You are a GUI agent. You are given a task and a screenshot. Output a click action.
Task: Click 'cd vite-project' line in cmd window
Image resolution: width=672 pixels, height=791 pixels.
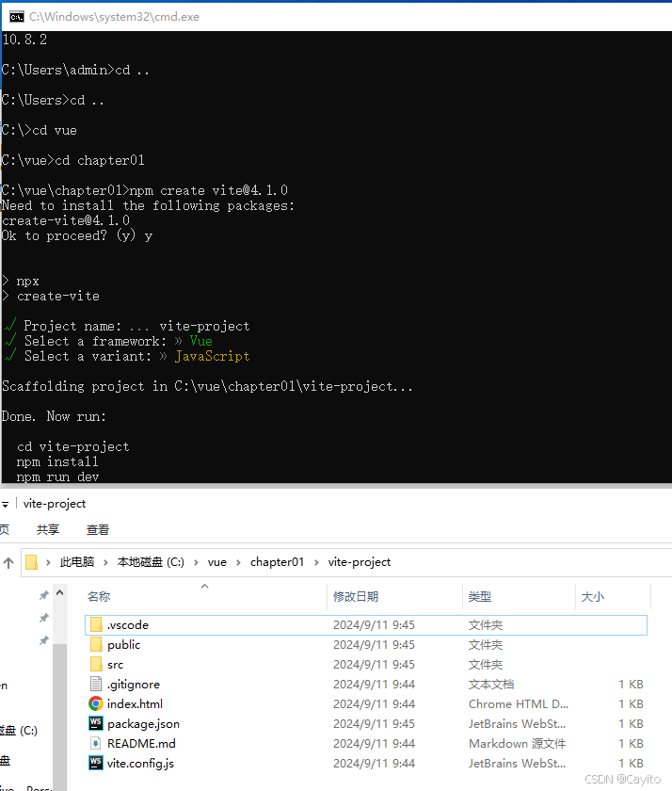pos(73,446)
